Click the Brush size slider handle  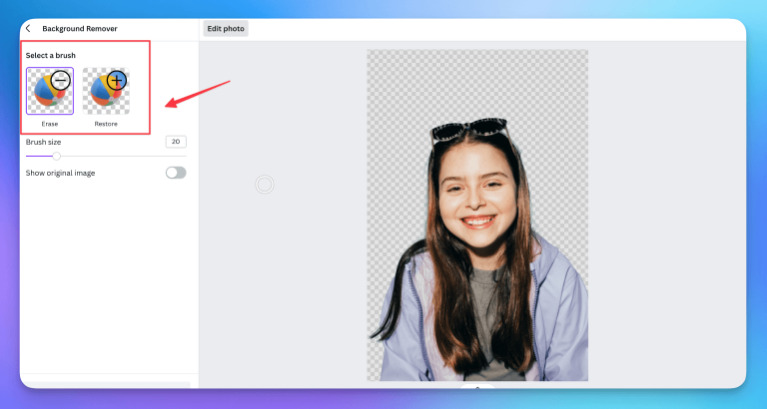click(56, 156)
